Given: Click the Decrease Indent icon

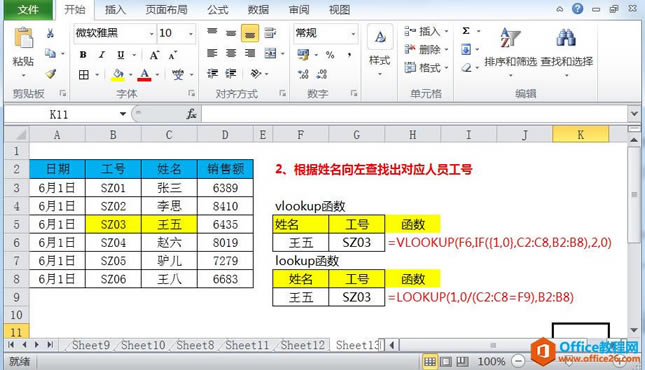Looking at the screenshot, I should pos(212,74).
